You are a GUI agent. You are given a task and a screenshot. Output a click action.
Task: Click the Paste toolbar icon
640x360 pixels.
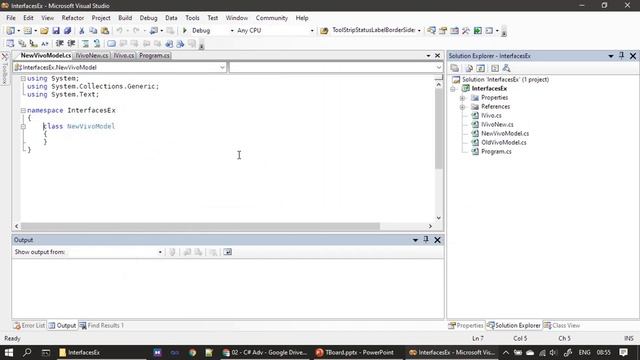point(105,31)
